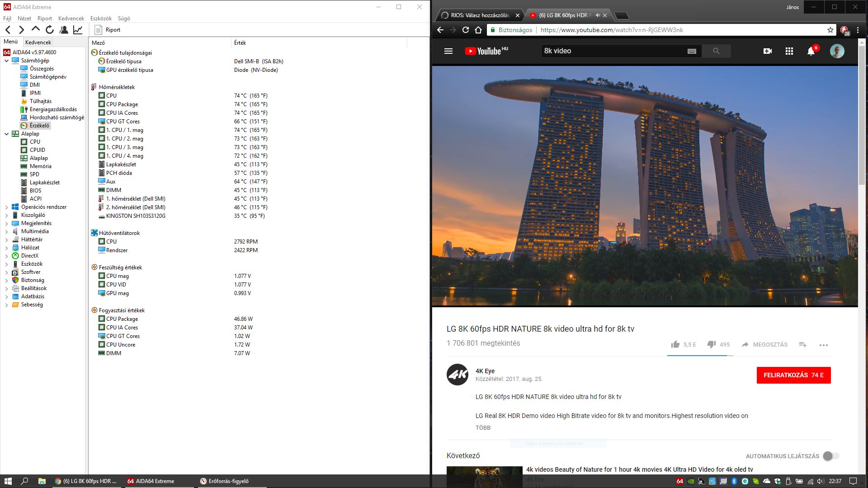Open taskbar search magnifier
This screenshot has height=488, width=868.
pyautogui.click(x=25, y=481)
